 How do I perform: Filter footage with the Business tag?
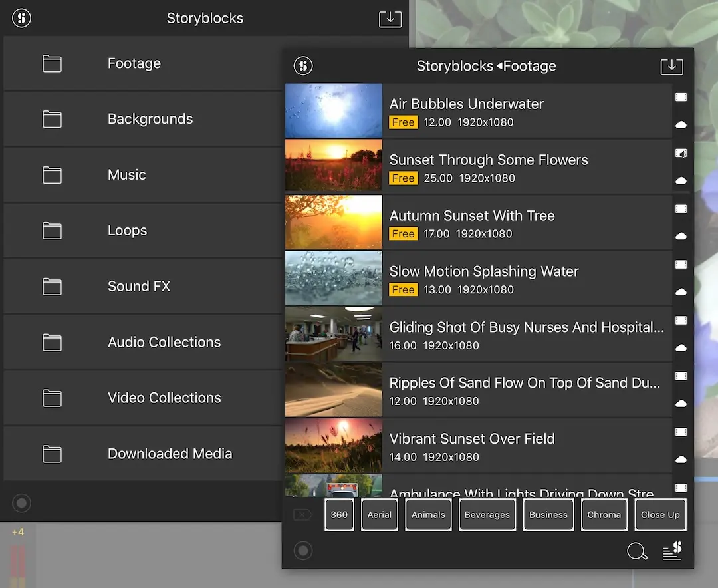coord(548,515)
